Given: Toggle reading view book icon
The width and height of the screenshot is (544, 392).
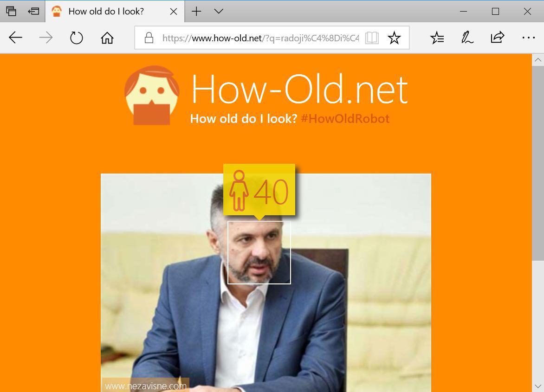Looking at the screenshot, I should 372,38.
